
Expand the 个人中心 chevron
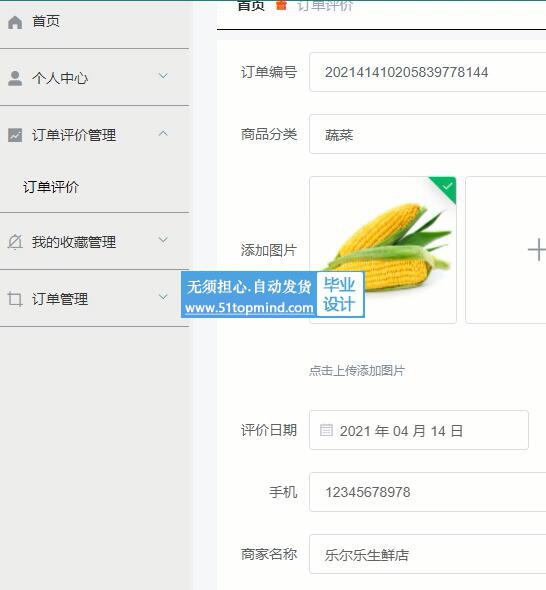[x=163, y=76]
